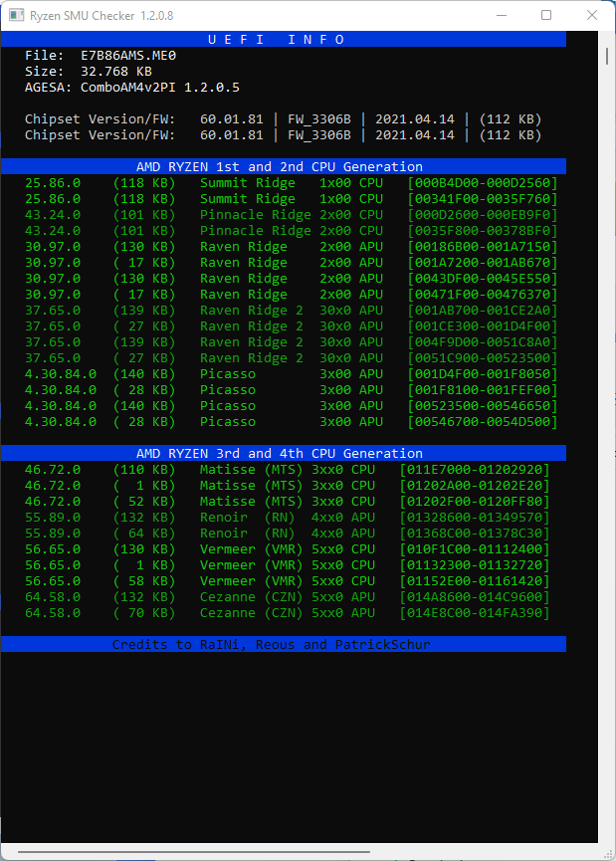This screenshot has width=616, height=861.
Task: Maximize the Ryzen SMU Checker window
Action: point(546,15)
